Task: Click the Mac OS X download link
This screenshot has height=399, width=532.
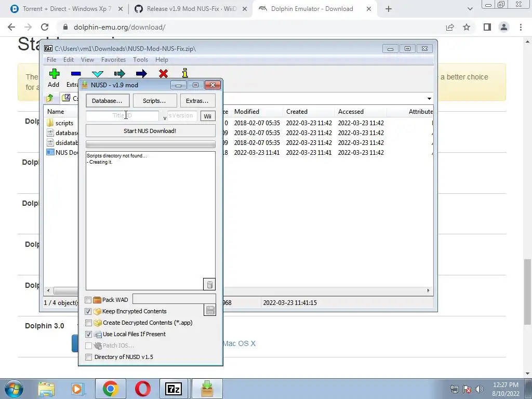Action: click(239, 343)
